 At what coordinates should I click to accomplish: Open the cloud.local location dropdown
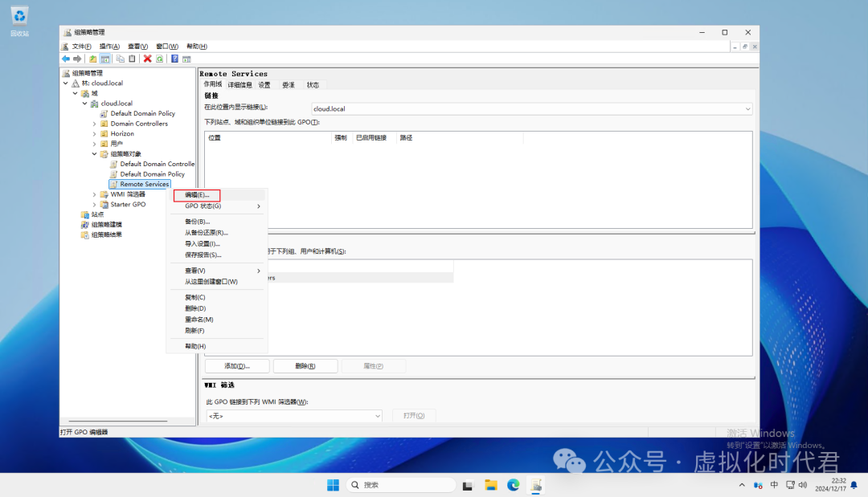click(x=747, y=108)
